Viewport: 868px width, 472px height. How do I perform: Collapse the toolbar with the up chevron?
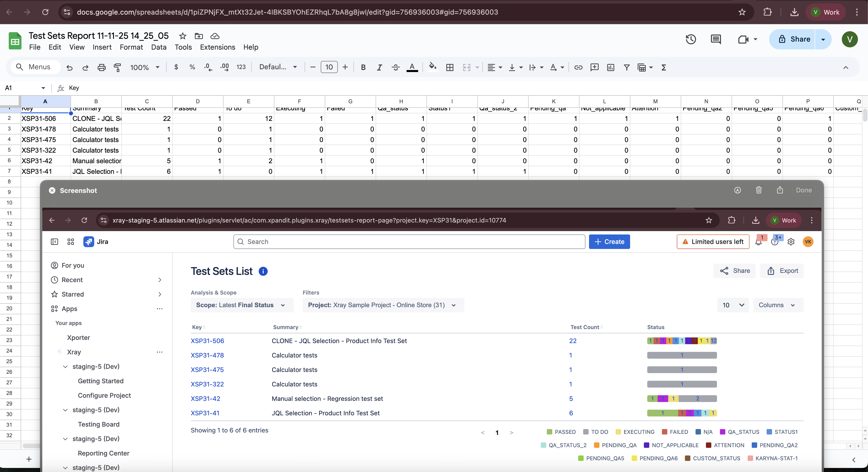tap(845, 68)
